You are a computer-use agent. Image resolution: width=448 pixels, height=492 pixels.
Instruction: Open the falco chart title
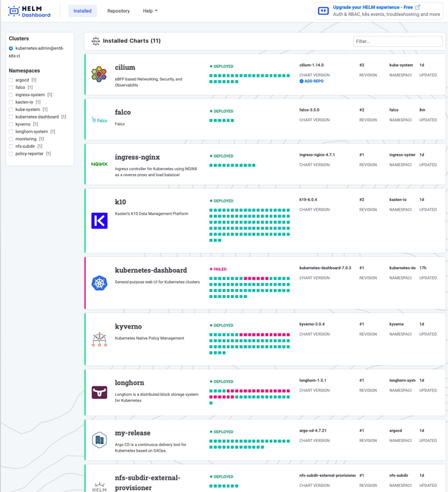123,112
